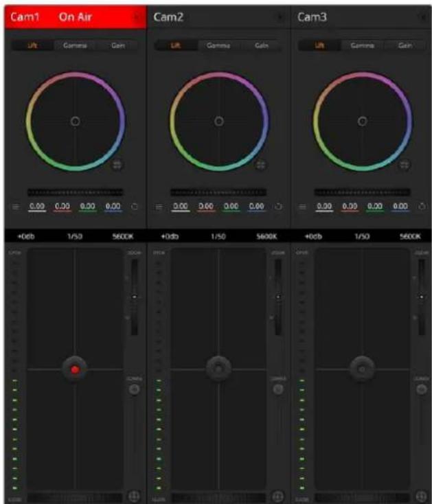Click Cam2 blue channel value field
The height and width of the screenshot is (504, 432).
pos(256,207)
